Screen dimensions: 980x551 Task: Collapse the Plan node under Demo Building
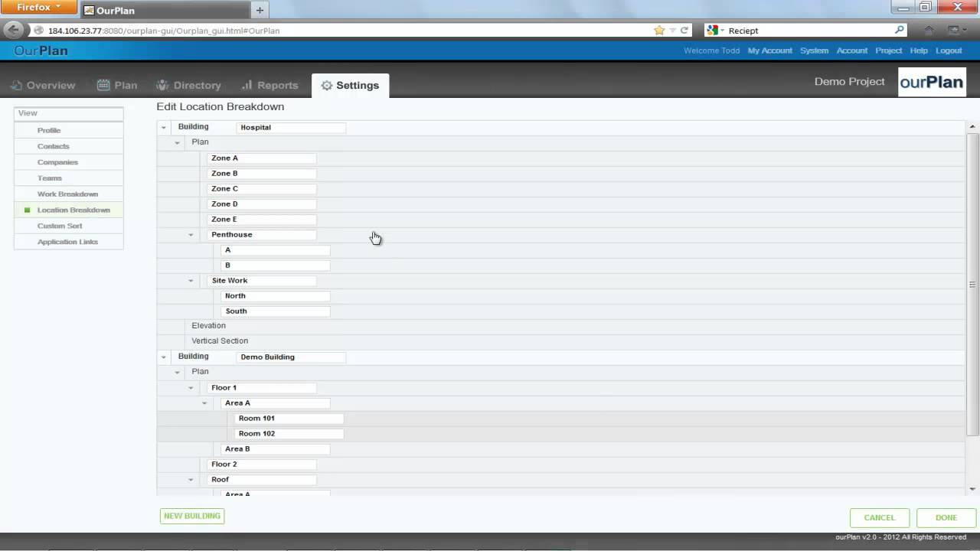(x=177, y=373)
